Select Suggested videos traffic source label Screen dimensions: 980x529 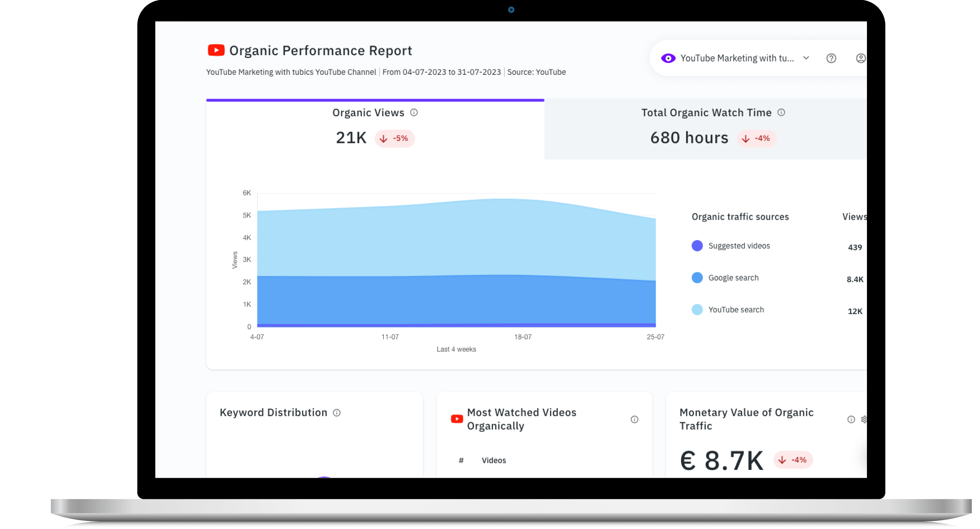click(739, 246)
